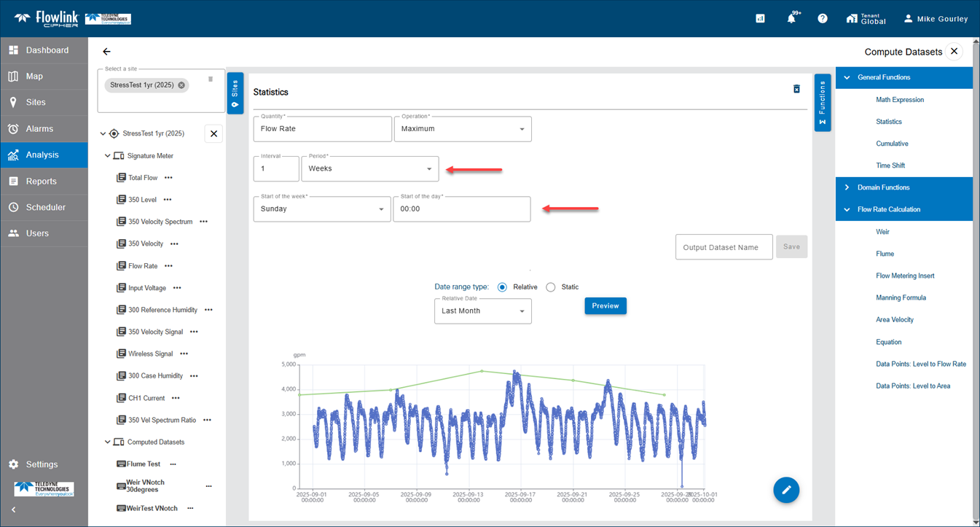
Task: Select the Relative date range radio
Action: [x=502, y=287]
